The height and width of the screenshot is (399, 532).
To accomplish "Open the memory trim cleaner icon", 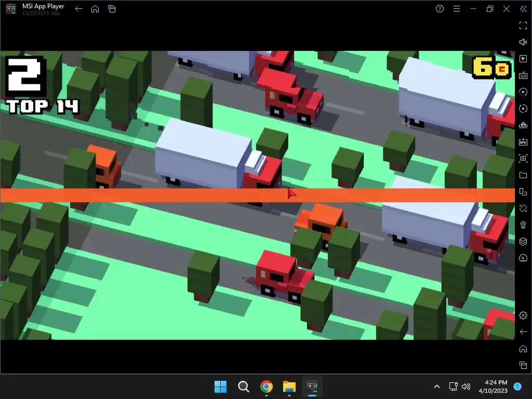I will click(x=523, y=125).
